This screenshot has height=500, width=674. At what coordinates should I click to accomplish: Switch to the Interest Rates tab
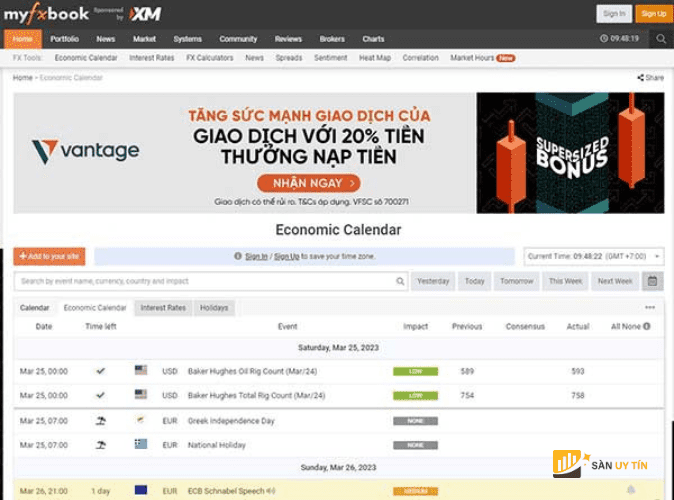(163, 308)
